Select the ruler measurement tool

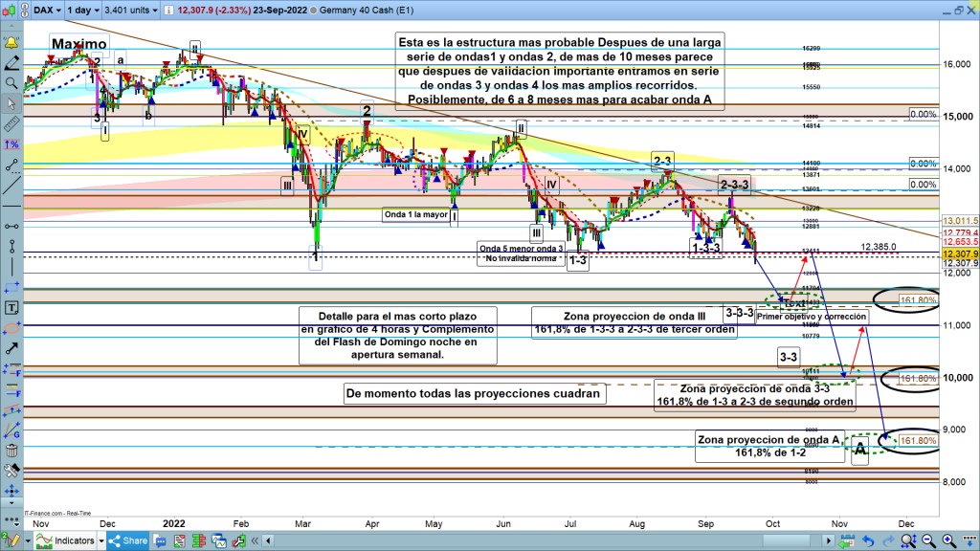(12, 124)
